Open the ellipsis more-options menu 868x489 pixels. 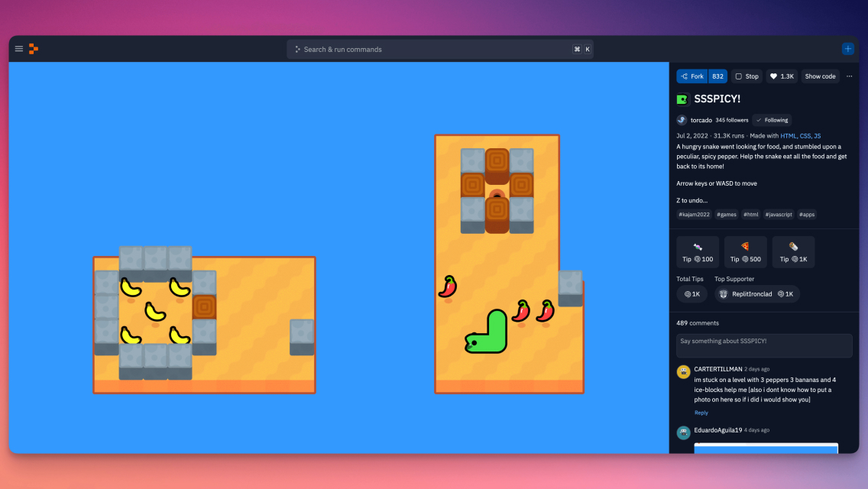click(849, 76)
